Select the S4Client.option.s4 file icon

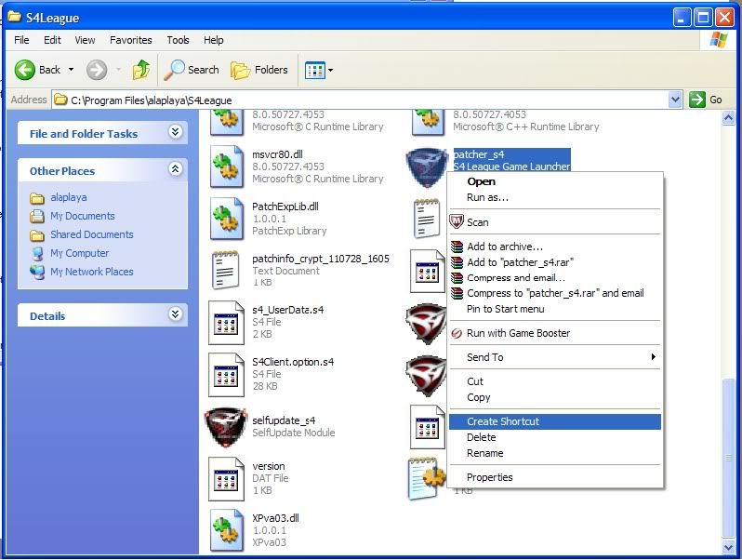[x=226, y=375]
